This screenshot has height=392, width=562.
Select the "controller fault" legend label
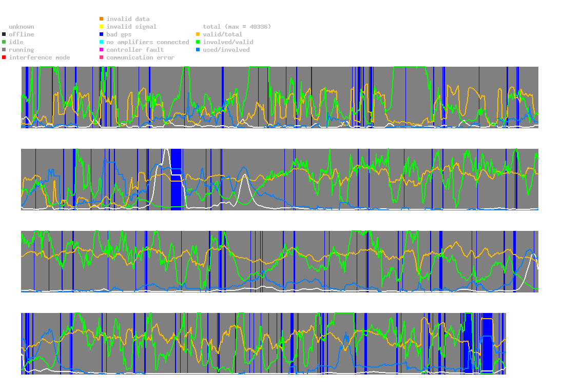[135, 50]
